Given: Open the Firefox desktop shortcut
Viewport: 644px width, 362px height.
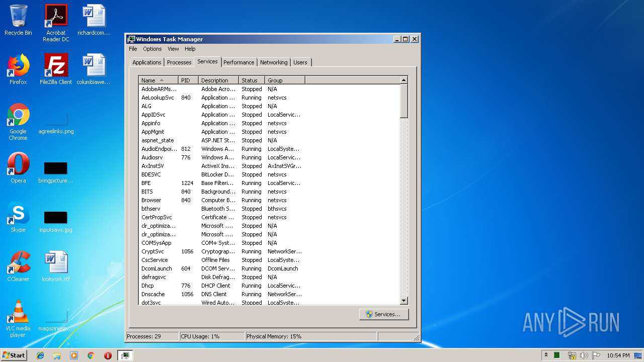Looking at the screenshot, I should (18, 69).
